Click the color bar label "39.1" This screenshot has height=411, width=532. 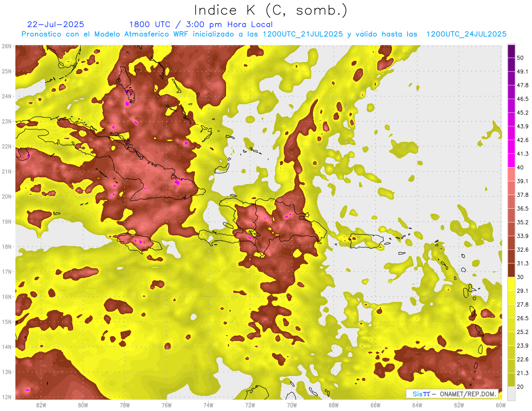522,181
